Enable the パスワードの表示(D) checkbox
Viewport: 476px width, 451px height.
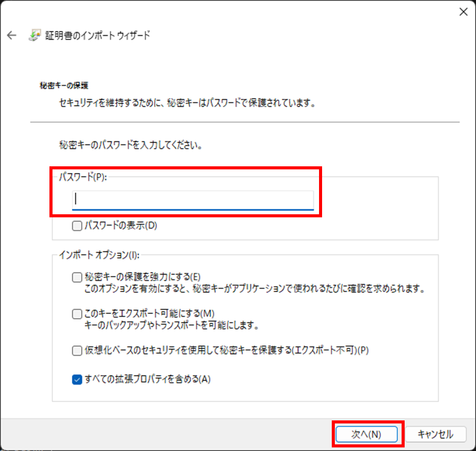coord(77,225)
